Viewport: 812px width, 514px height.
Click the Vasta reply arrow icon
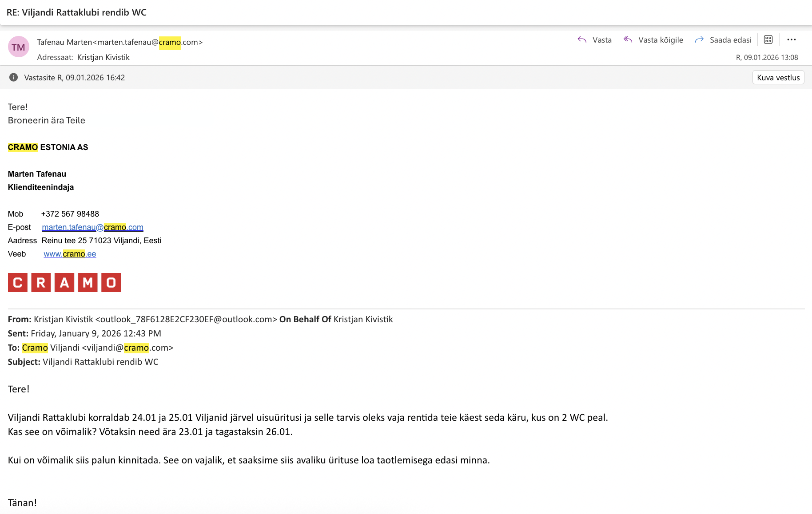(582, 40)
